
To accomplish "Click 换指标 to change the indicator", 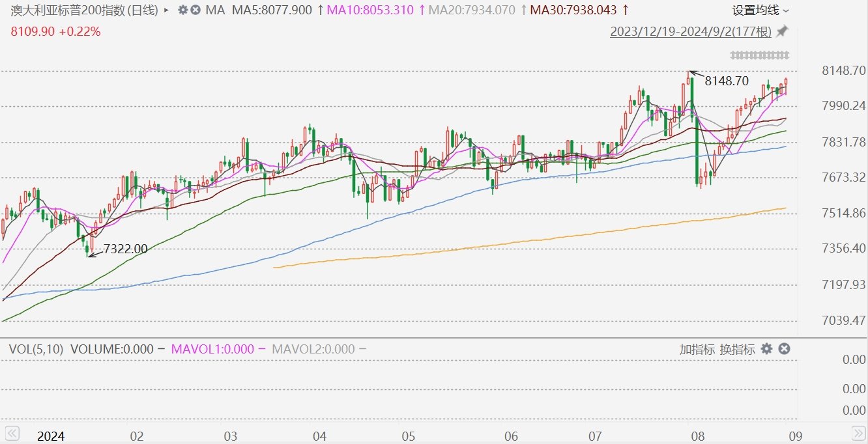I will [x=737, y=349].
